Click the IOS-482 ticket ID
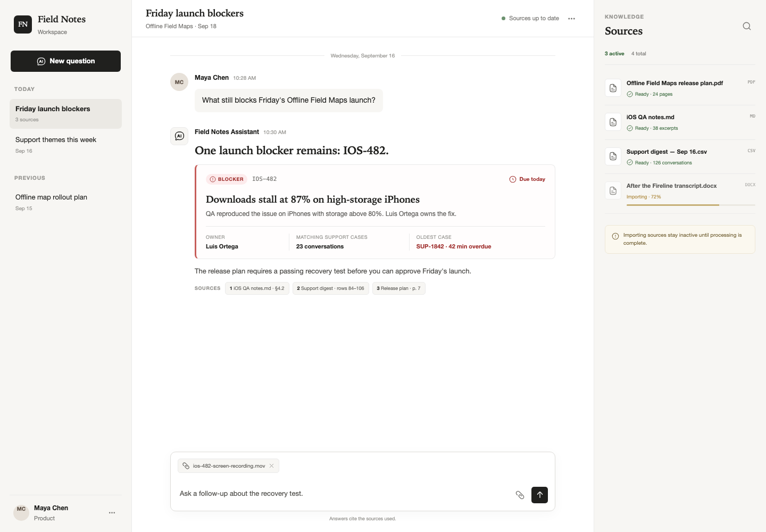This screenshot has width=766, height=532. coord(264,179)
